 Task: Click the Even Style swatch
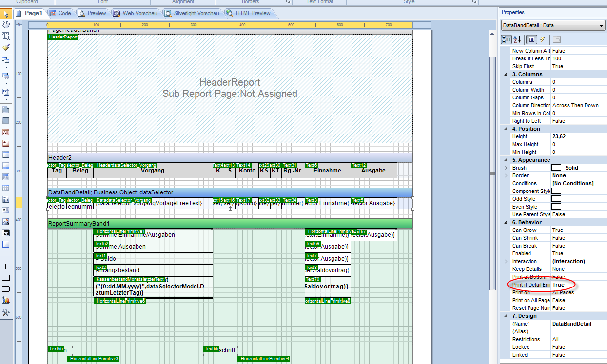point(556,207)
